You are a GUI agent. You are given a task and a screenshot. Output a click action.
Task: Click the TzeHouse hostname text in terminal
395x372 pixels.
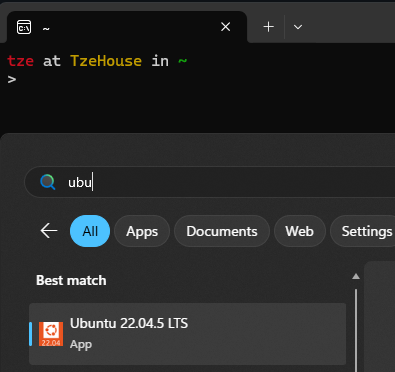(106, 61)
